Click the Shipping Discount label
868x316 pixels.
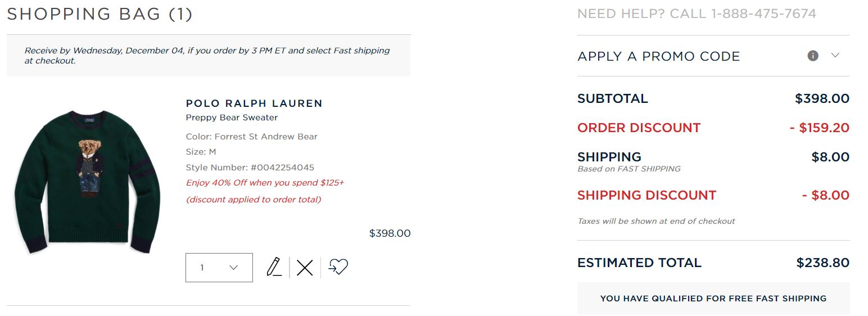pyautogui.click(x=647, y=195)
